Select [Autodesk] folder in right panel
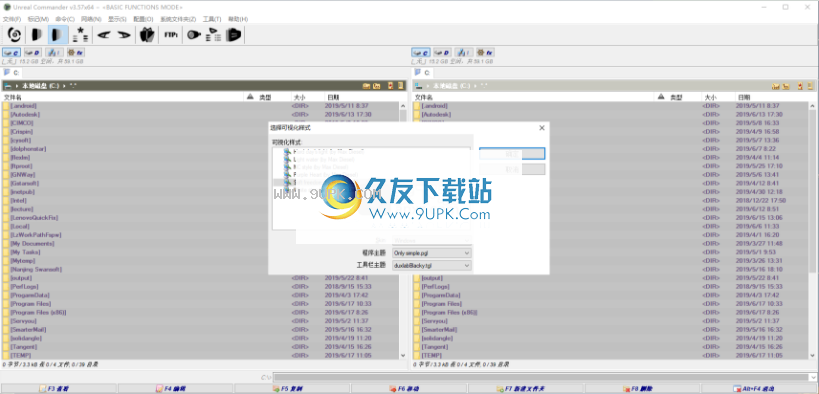The height and width of the screenshot is (394, 819). pyautogui.click(x=435, y=114)
